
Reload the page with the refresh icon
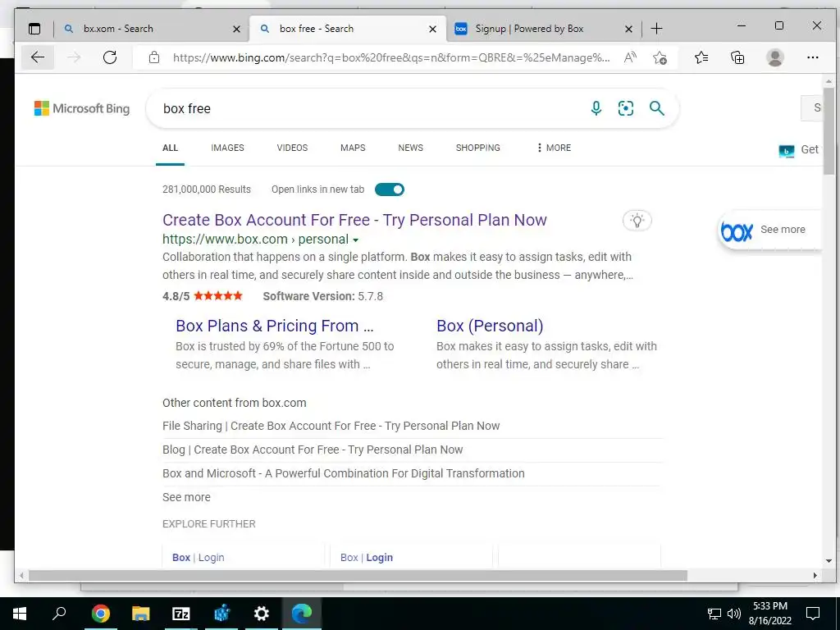(110, 57)
